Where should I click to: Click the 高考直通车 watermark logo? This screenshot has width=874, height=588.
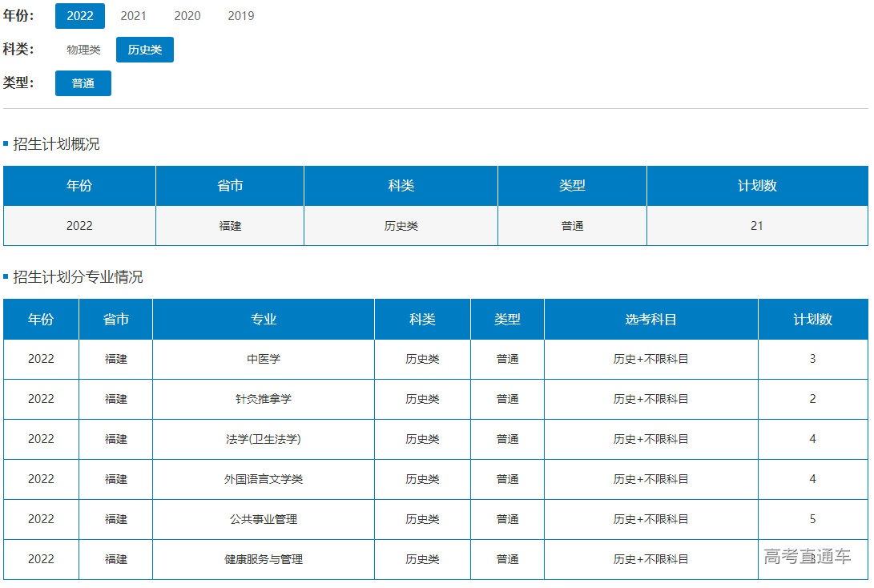[x=807, y=557]
